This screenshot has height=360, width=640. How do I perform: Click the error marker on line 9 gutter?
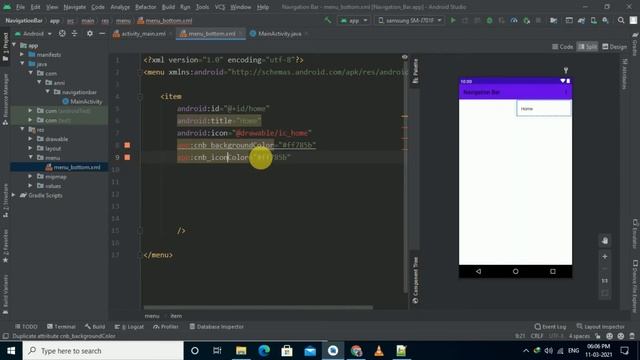point(127,157)
